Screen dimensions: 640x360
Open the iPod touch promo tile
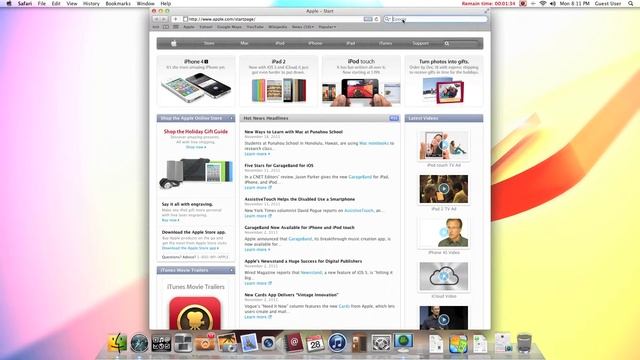pos(361,81)
